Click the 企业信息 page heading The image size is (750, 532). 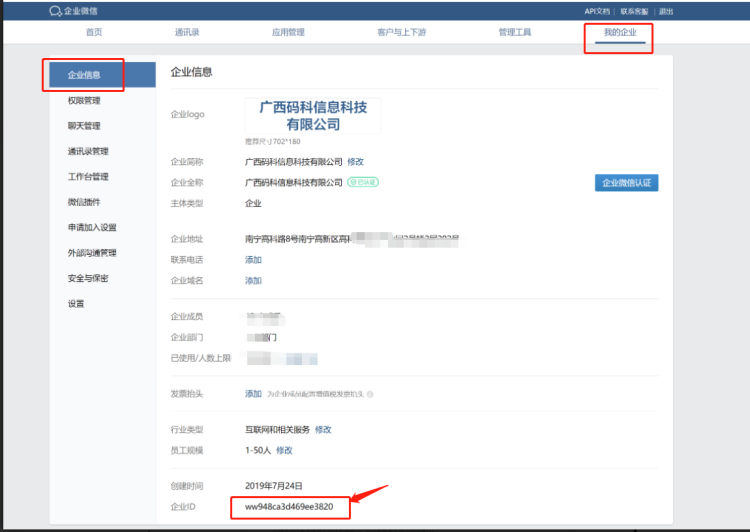pyautogui.click(x=191, y=72)
